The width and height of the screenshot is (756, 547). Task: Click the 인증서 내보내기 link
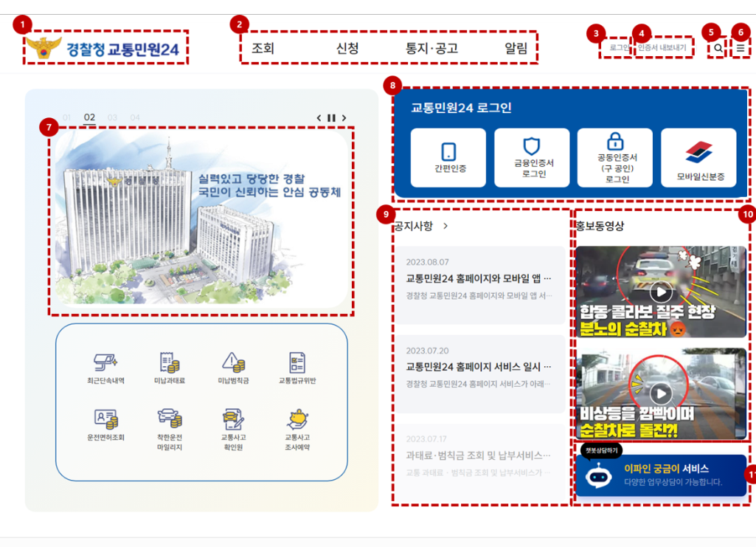click(662, 48)
